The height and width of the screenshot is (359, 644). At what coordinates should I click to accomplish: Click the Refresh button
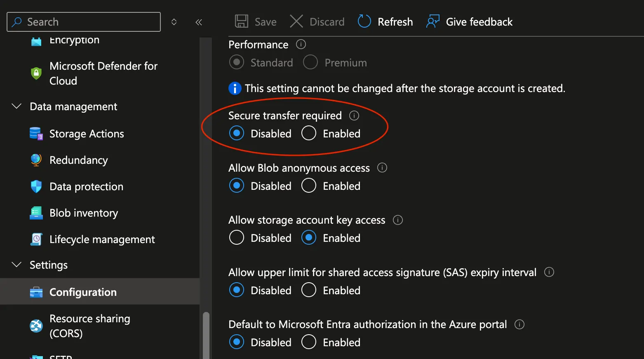(x=385, y=22)
